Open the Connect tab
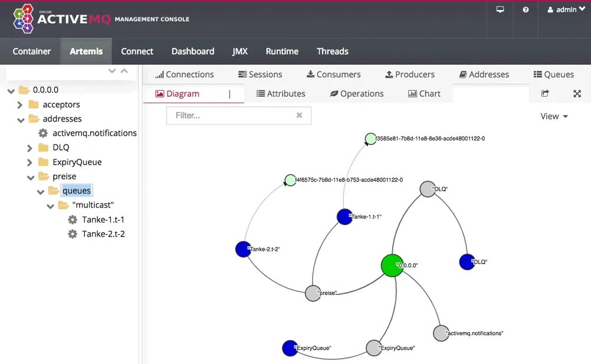591x364 pixels. pos(137,51)
